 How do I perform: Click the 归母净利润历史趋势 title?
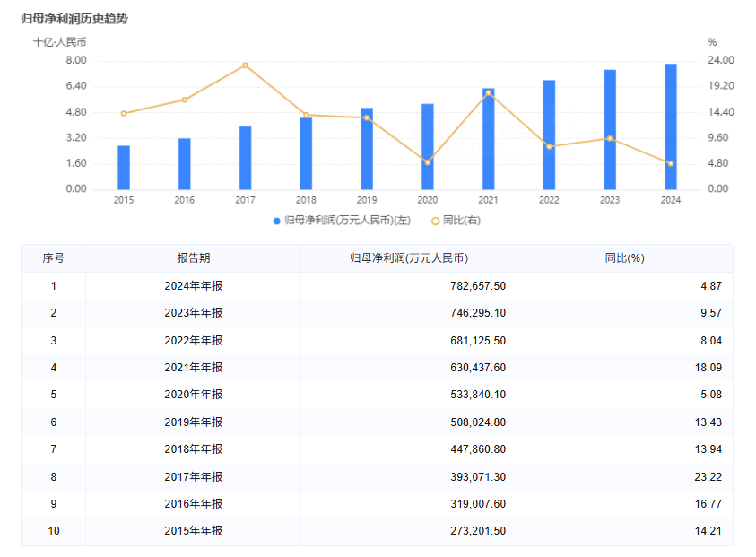tap(74, 19)
